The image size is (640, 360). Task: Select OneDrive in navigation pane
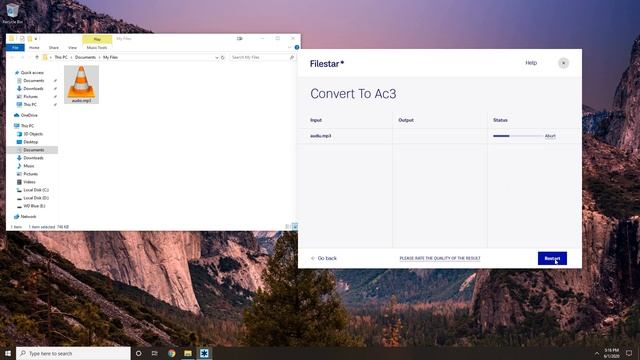tap(29, 116)
